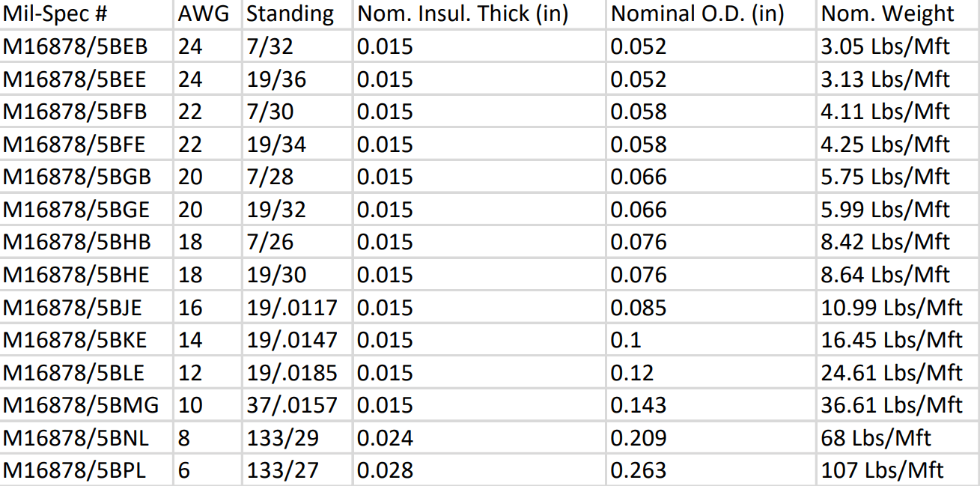The height and width of the screenshot is (486, 980).
Task: Click the 24.61 Lbs/Mft weight cell
Action: [x=898, y=372]
